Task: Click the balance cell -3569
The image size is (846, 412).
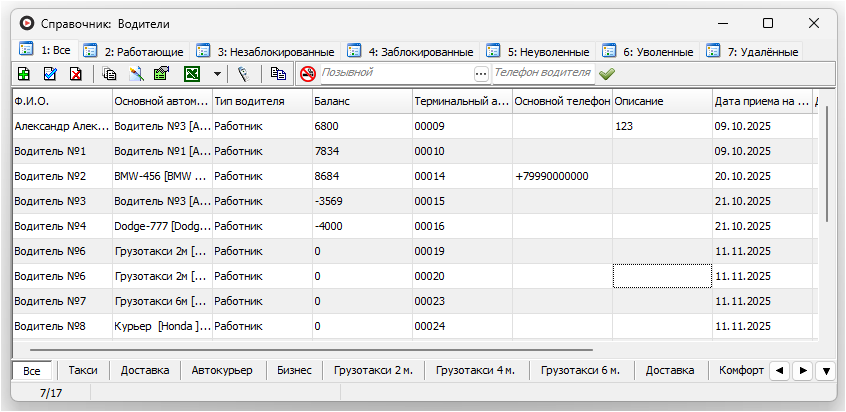Action: coord(362,201)
